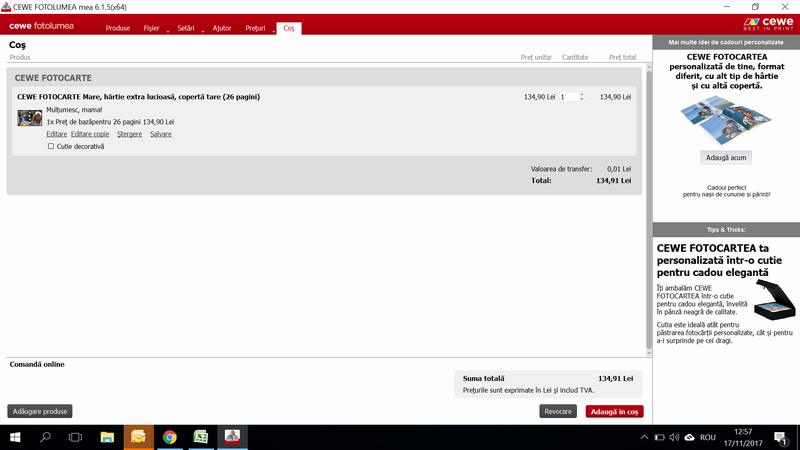Open the Prețuri menu
The height and width of the screenshot is (450, 800).
[255, 28]
